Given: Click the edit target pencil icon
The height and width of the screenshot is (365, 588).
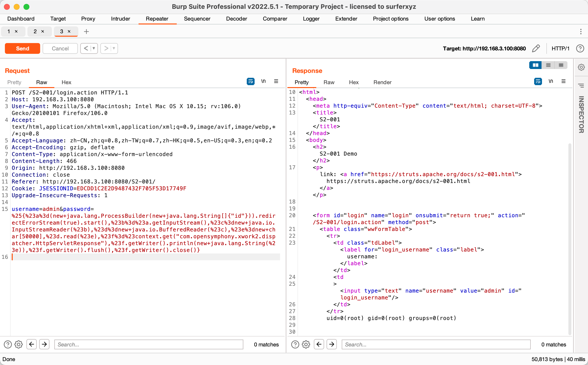Looking at the screenshot, I should point(536,48).
